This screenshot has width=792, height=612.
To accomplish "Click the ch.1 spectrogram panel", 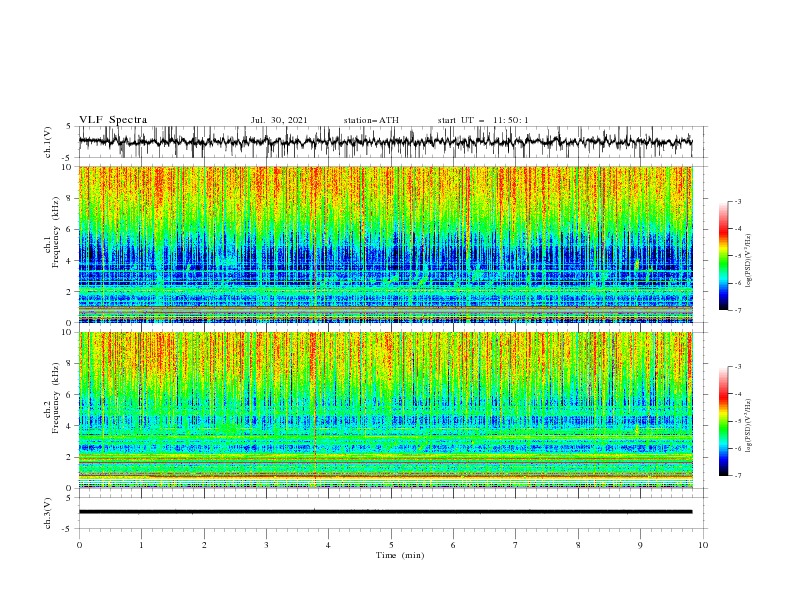I will tap(386, 244).
